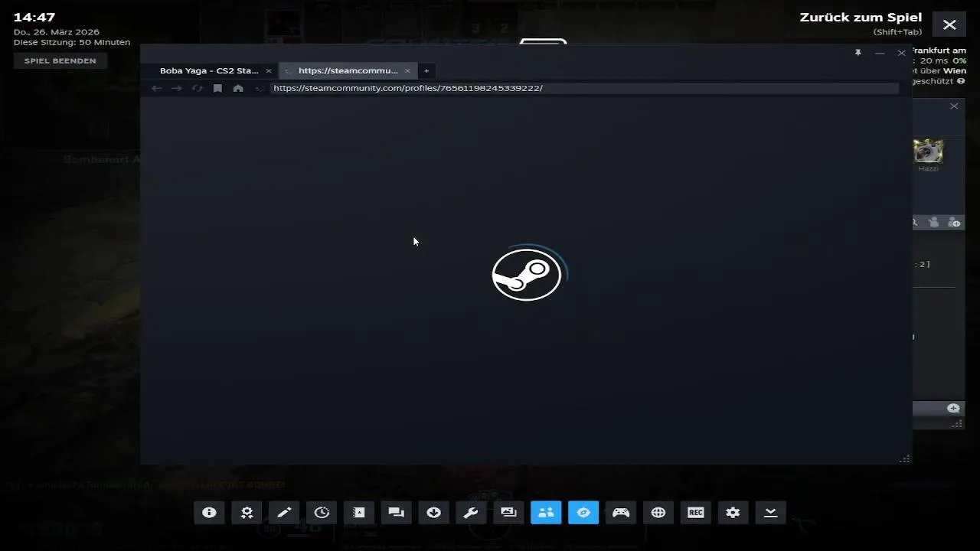Open the friend-silhouette icon beside add friend
Image resolution: width=980 pixels, height=551 pixels.
[x=933, y=223]
